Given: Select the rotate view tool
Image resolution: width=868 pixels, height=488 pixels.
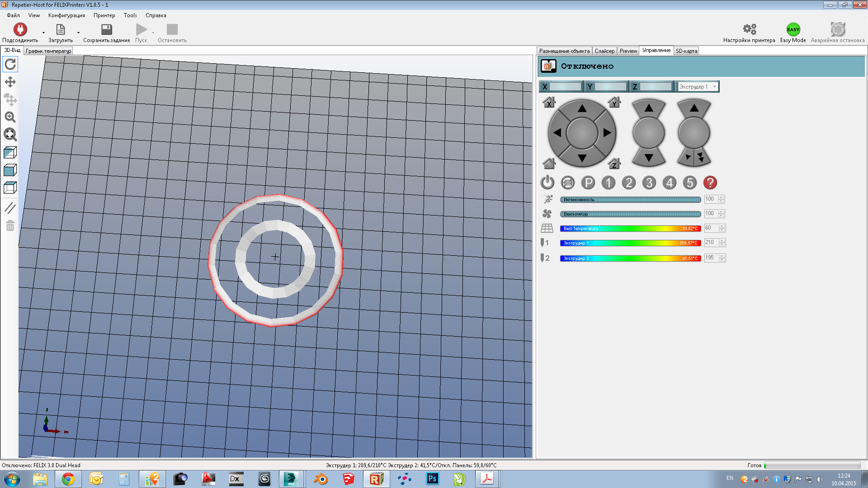Looking at the screenshot, I should point(10,65).
